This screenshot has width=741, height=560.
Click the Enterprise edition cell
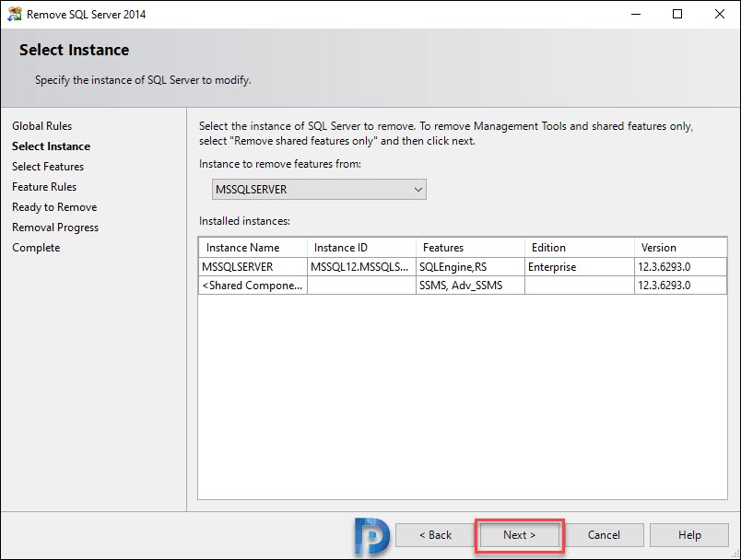[580, 267]
